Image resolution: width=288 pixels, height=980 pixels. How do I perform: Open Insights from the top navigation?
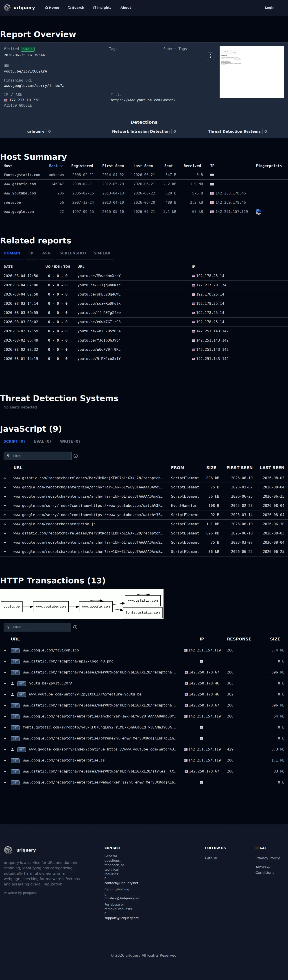tap(102, 8)
